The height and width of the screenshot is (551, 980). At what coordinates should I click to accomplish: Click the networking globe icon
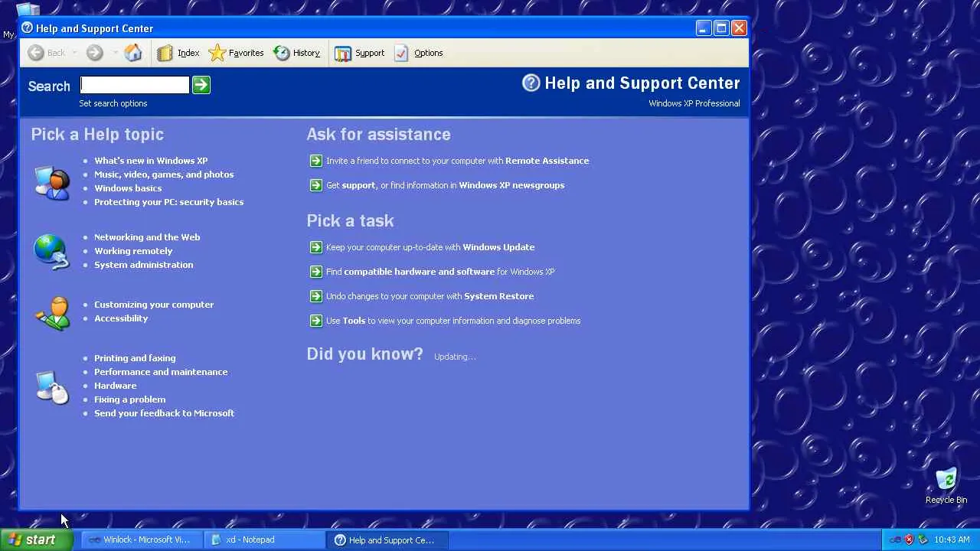click(51, 252)
